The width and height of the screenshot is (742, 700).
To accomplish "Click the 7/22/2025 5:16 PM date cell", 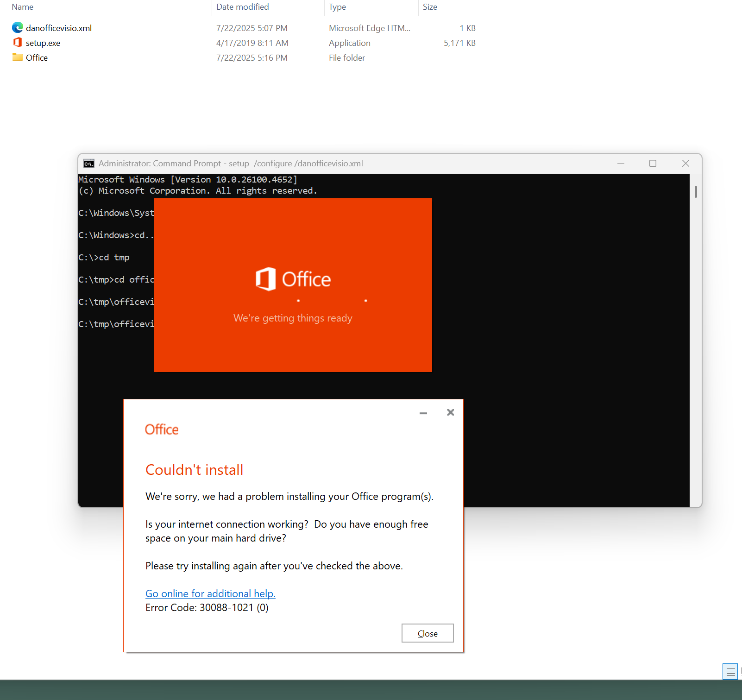I will tap(252, 58).
